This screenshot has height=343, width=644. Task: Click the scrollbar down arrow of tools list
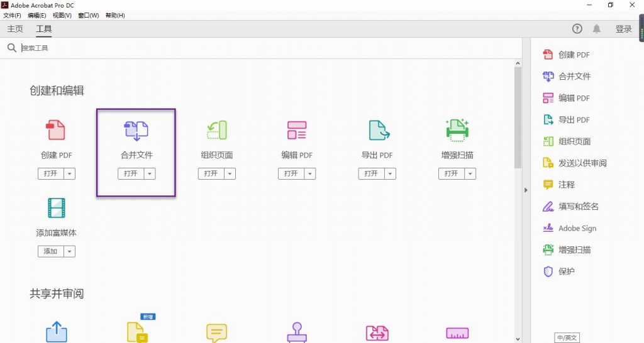point(518,339)
